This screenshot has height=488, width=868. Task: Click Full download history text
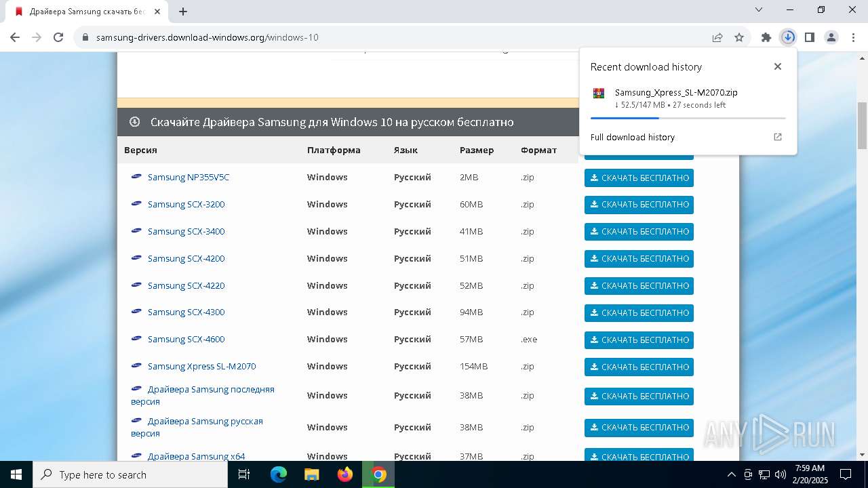(632, 137)
